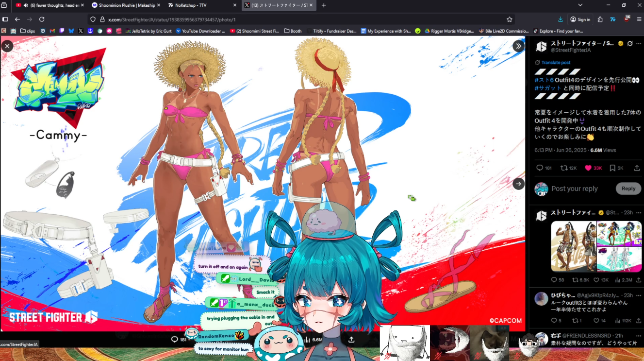
Task: Share the tweet via side panel share icon
Action: 637,168
